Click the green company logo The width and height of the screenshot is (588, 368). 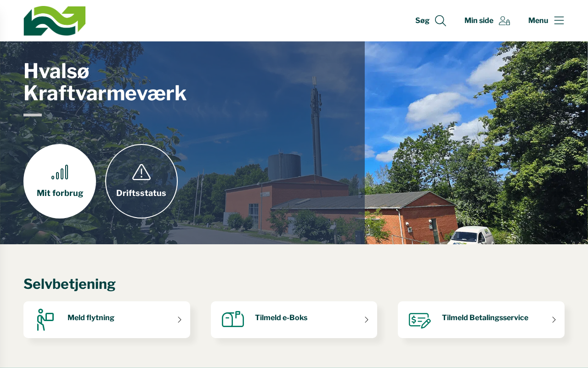[55, 21]
